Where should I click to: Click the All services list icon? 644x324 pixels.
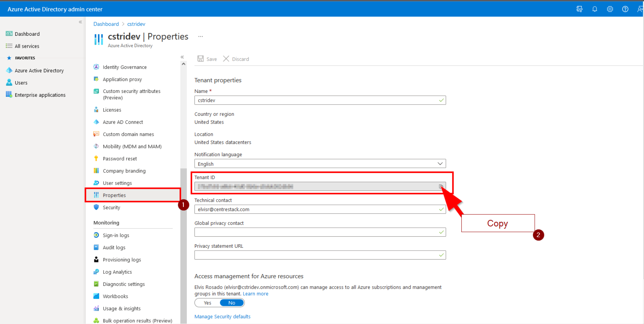(9, 46)
